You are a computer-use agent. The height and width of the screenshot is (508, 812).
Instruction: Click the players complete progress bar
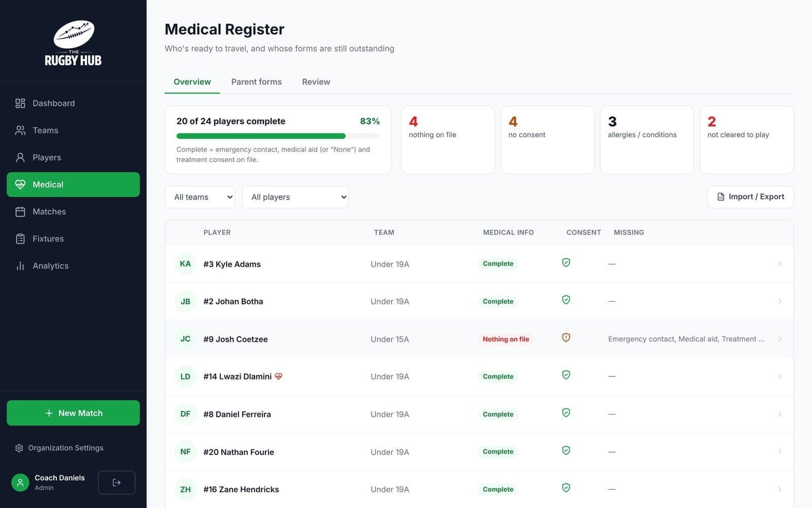tap(278, 136)
